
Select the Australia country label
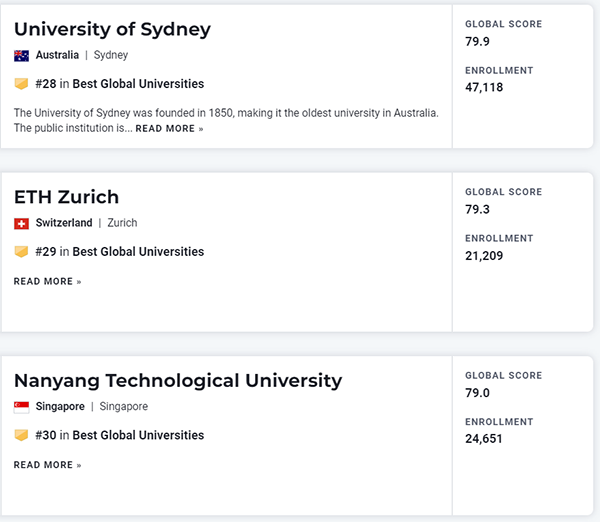pyautogui.click(x=57, y=56)
